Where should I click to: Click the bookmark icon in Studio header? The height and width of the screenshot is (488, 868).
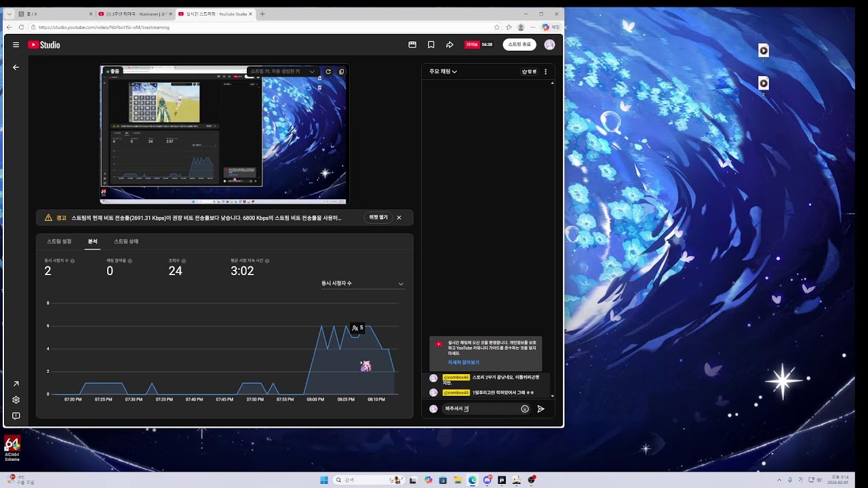point(431,45)
